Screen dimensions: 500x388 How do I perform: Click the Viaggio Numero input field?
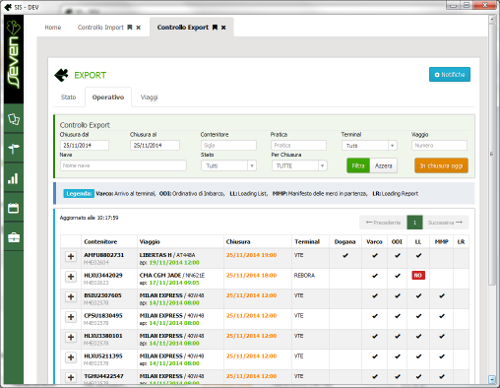439,145
